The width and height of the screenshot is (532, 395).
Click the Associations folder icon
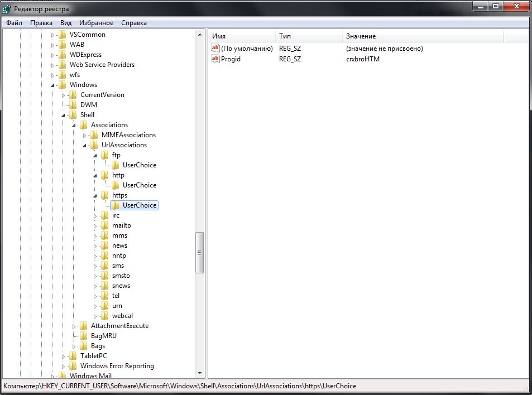tap(84, 125)
